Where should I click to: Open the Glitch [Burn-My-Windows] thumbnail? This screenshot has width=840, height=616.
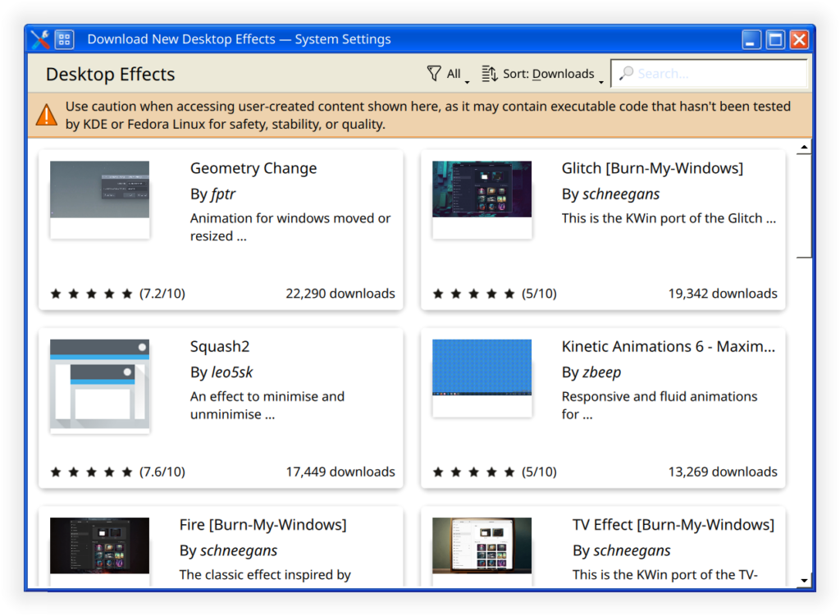click(482, 199)
